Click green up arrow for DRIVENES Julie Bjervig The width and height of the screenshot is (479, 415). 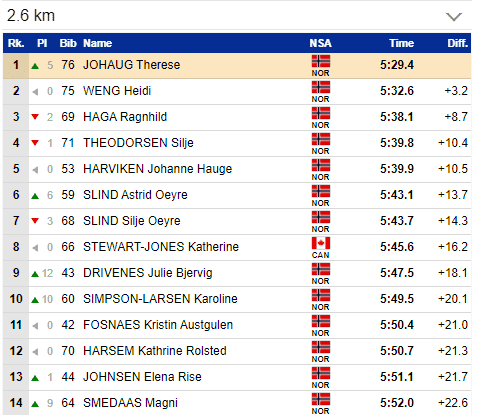35,274
